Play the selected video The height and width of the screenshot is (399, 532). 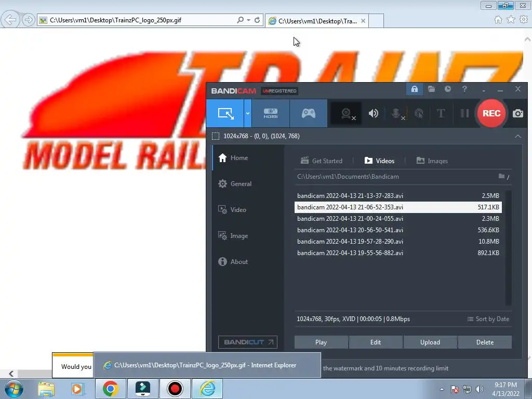click(x=321, y=342)
